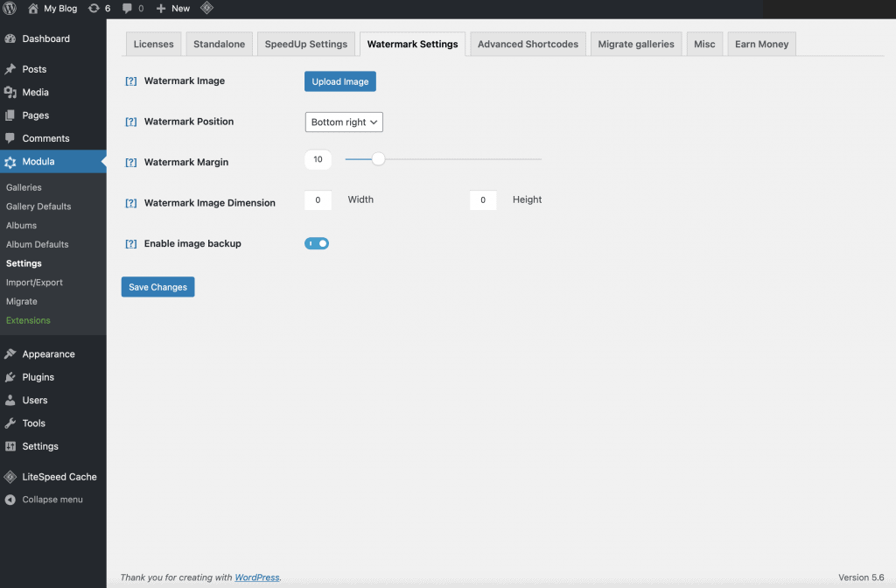
Task: Switch to the Advanced Shortcodes tab
Action: click(528, 45)
